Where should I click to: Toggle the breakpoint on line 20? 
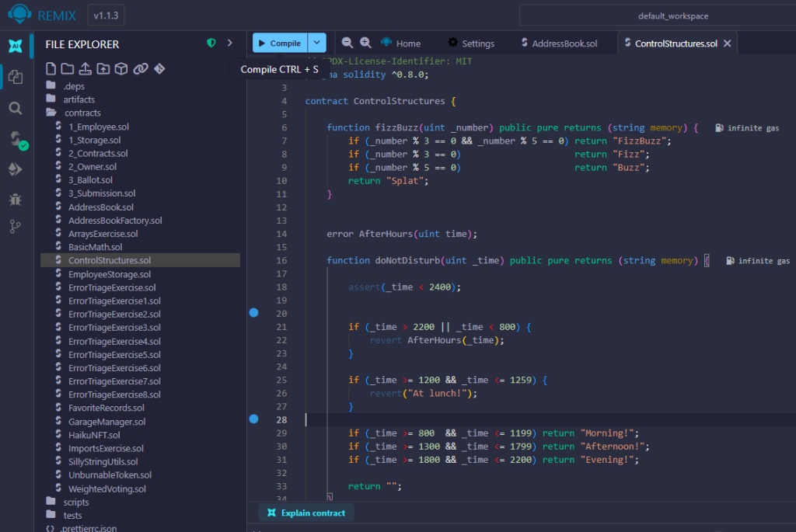click(253, 313)
